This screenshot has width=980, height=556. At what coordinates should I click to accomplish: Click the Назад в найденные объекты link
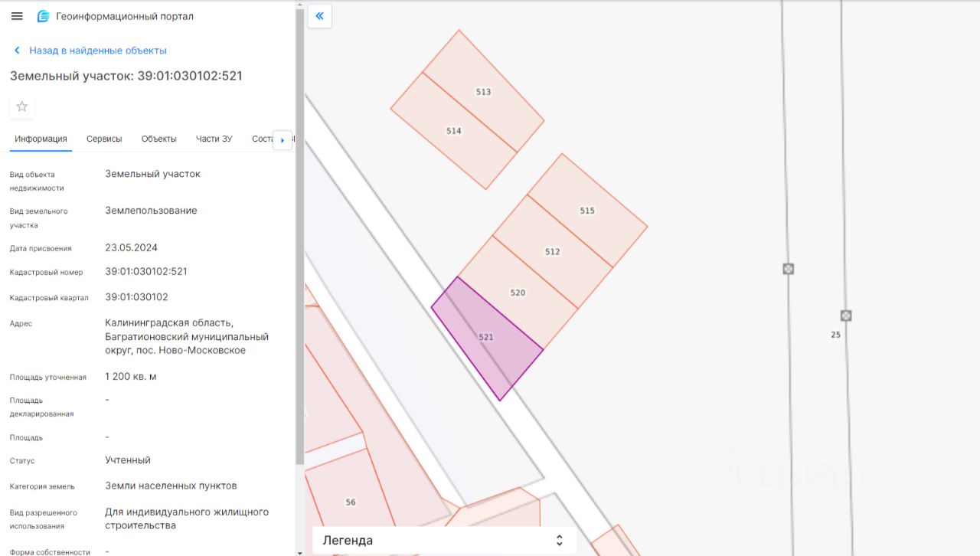tap(98, 51)
